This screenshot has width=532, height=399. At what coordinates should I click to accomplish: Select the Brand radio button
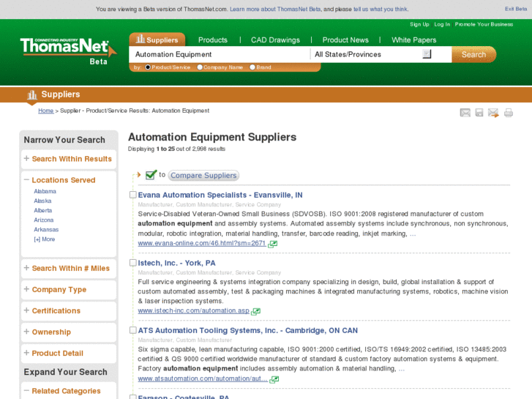[252, 67]
